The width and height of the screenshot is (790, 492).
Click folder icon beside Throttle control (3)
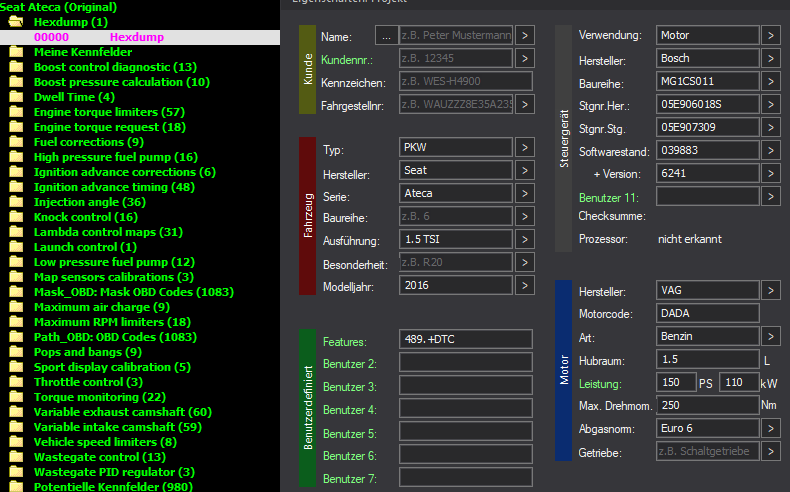coord(16,382)
